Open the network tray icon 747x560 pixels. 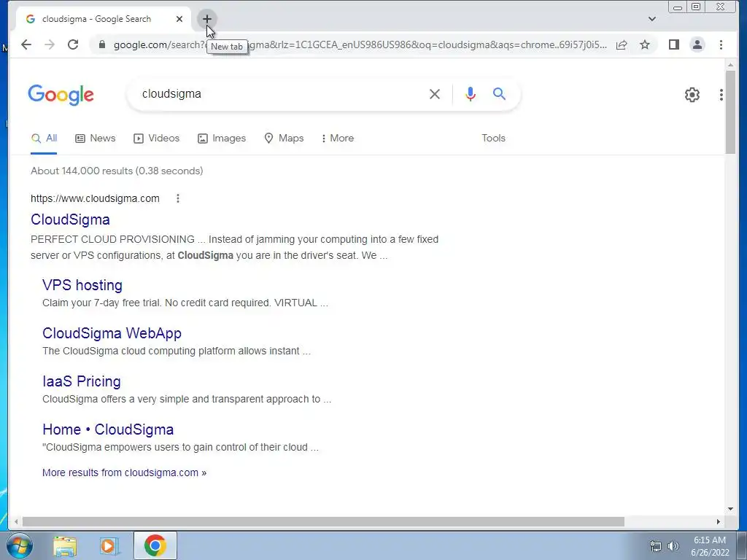[x=656, y=546]
